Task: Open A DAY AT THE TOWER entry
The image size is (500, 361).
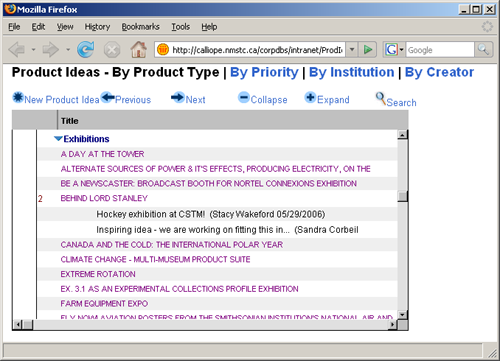Action: pos(102,154)
